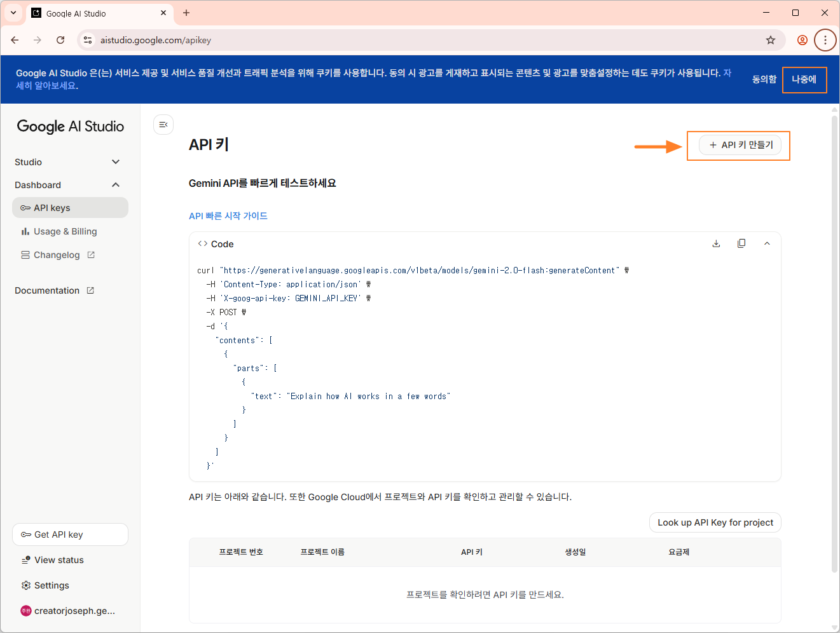Click the browser forward arrow
Screen dimensions: 840x633
pos(38,40)
